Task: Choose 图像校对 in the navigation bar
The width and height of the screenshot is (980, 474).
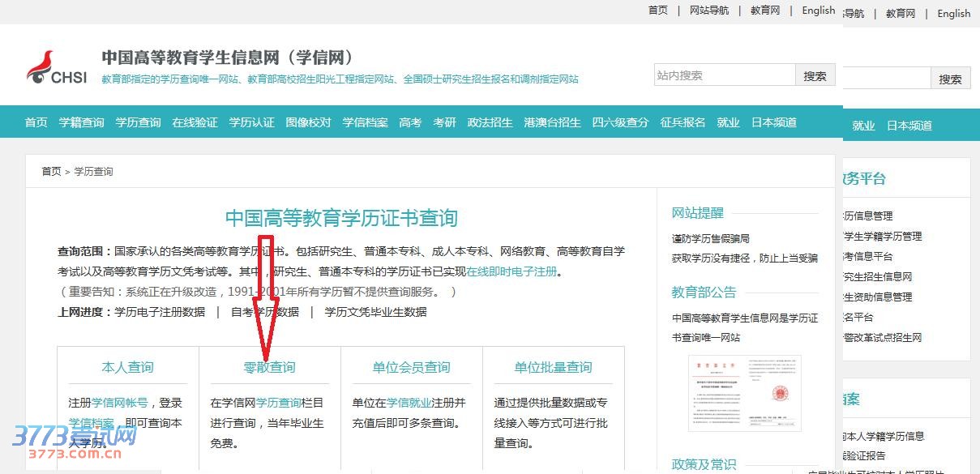Action: [308, 122]
